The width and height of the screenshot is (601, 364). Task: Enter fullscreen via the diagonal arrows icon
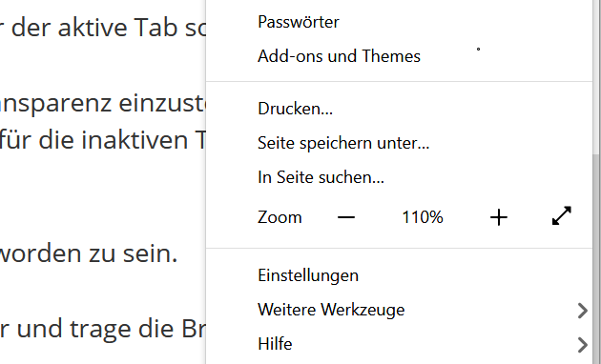[x=562, y=216]
